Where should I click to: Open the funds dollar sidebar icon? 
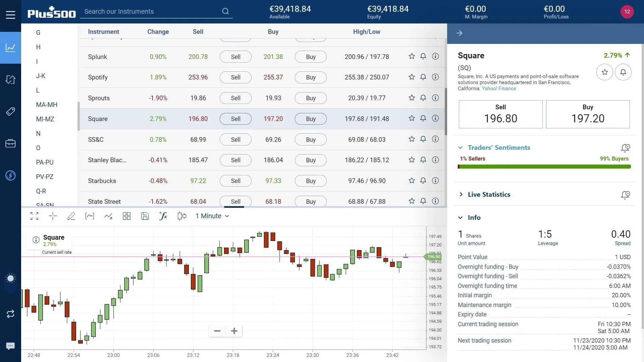(10, 175)
